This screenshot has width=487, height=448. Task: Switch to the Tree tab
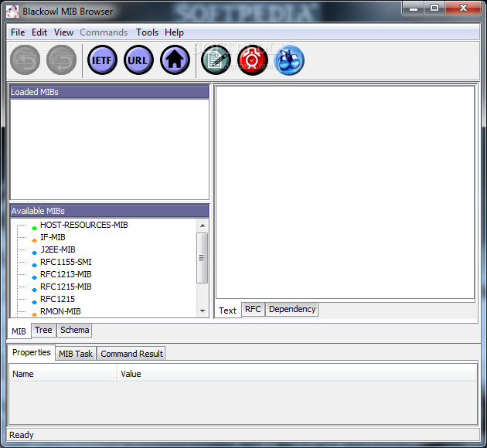43,330
